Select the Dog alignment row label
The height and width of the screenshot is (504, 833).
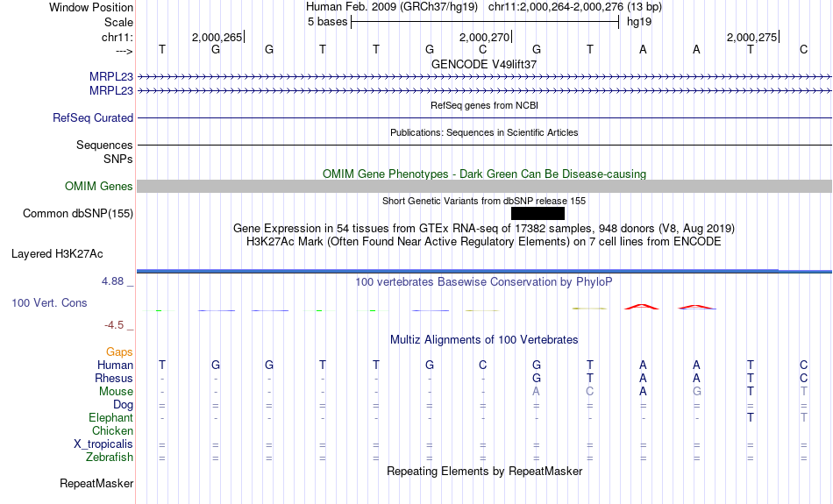point(123,405)
